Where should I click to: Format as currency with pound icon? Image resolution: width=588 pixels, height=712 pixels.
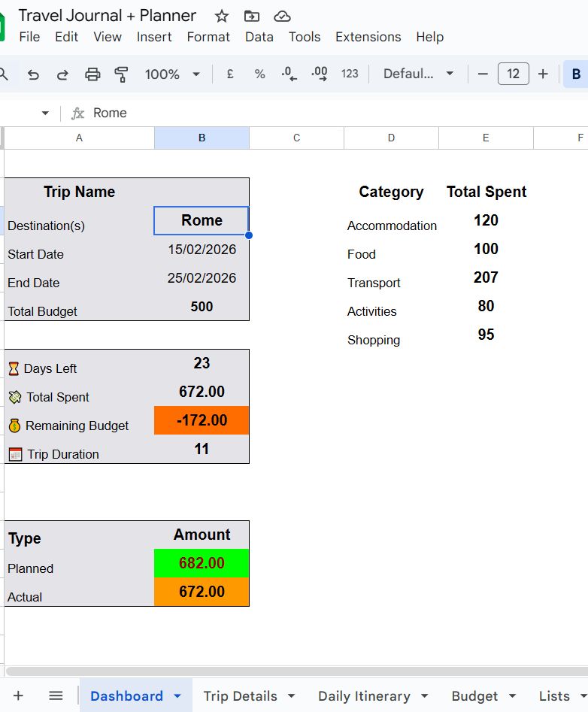pos(230,74)
